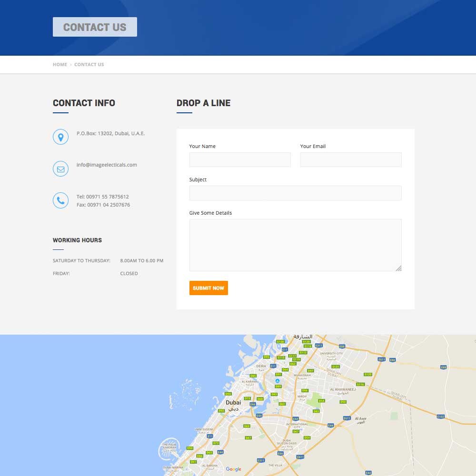Select the Contact Us breadcrumb item
Screen dimensions: 476x476
[x=89, y=65]
